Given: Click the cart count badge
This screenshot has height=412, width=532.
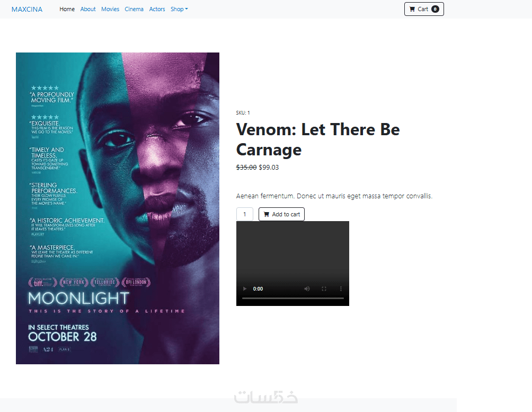Looking at the screenshot, I should tap(436, 9).
